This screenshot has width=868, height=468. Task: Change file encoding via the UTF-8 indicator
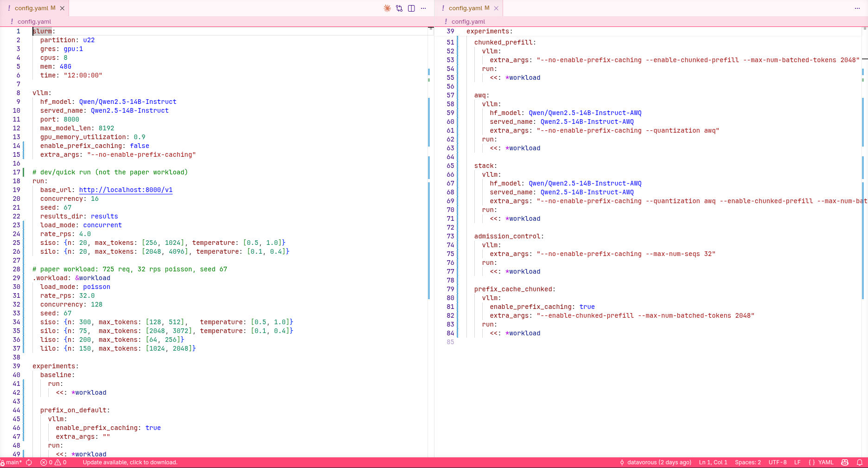tap(778, 462)
